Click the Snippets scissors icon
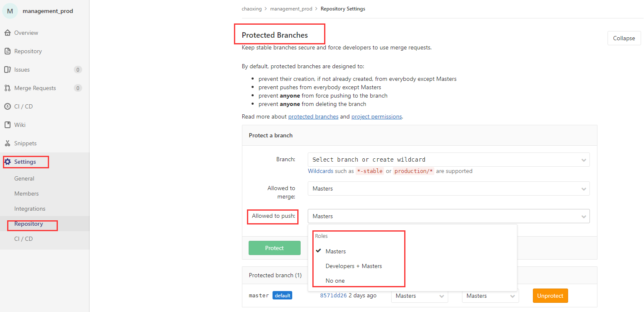Viewport: 644px width, 312px height. [x=8, y=143]
